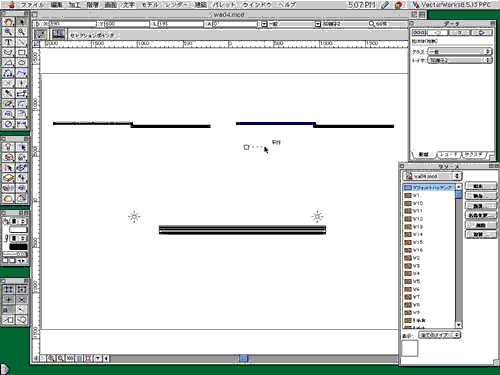The width and height of the screenshot is (500, 375).
Task: Open the layer (レイヤ) dropdown in the data palette
Action: [x=460, y=60]
